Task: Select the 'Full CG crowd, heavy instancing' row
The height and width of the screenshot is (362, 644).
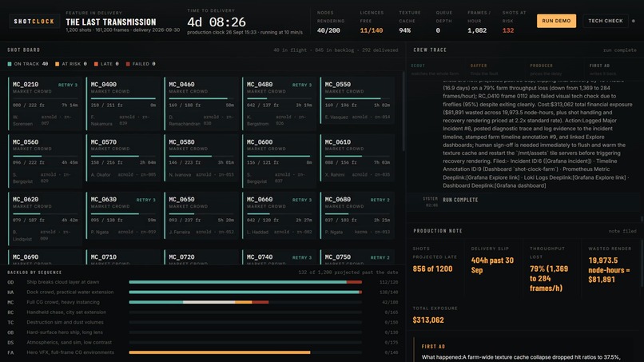Action: 202,302
